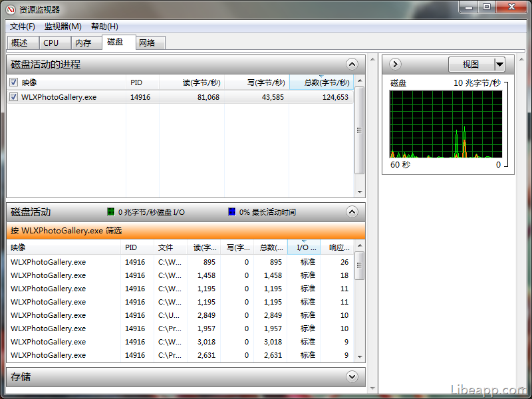Expand the 存储 section
The image size is (532, 399).
coord(352,376)
